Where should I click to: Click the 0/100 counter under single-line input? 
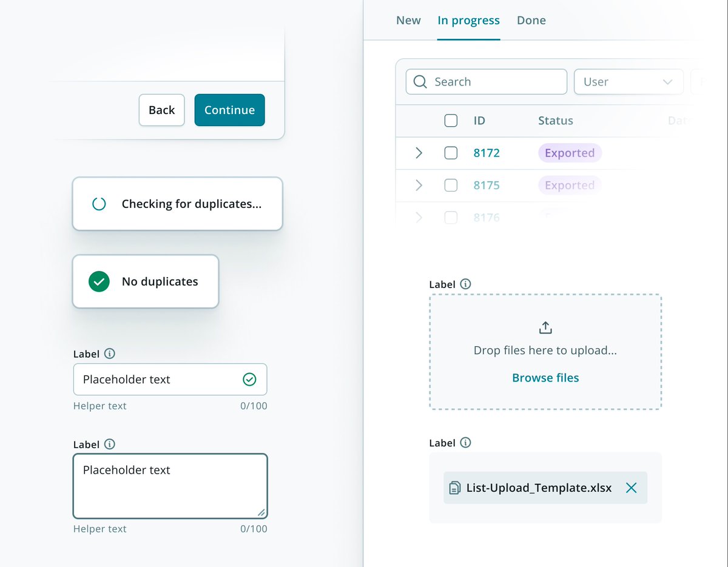pos(254,406)
